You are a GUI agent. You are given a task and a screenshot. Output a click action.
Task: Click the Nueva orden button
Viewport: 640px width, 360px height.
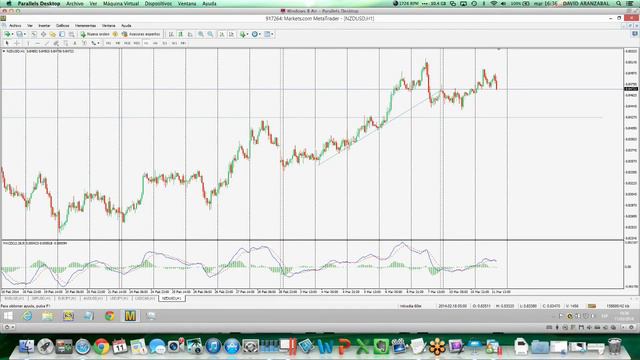95,34
